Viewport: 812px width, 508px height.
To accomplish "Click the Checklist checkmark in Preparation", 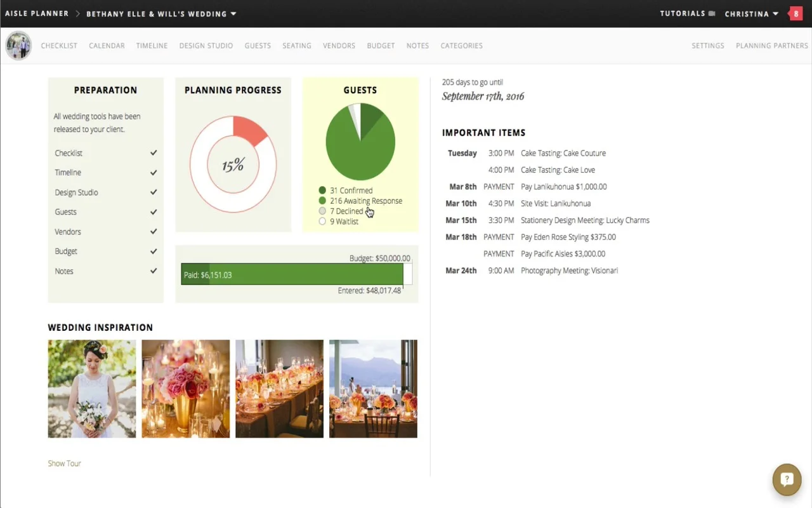I will (x=154, y=153).
